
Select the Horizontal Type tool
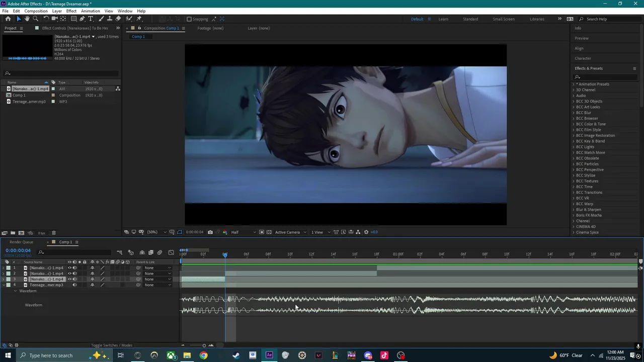pos(91,19)
